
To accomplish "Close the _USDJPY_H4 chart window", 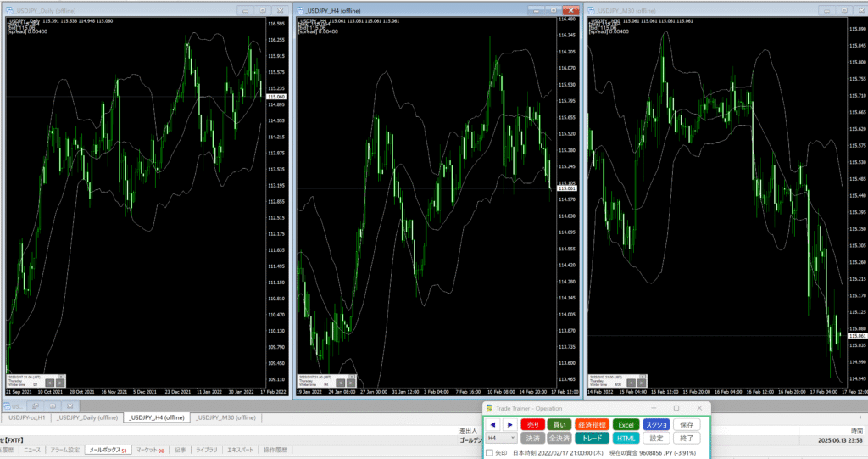I will [x=570, y=10].
